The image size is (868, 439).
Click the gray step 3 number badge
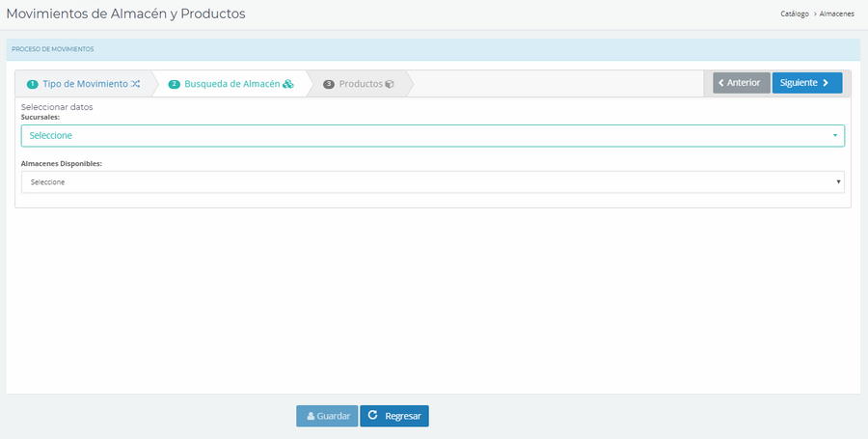click(x=329, y=84)
